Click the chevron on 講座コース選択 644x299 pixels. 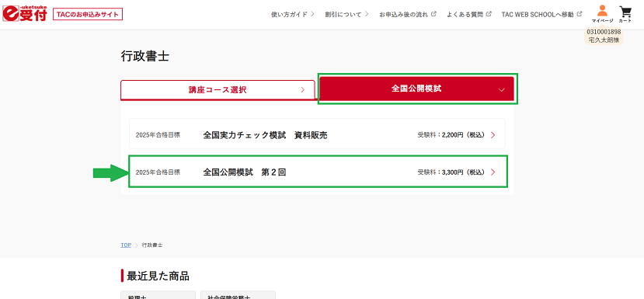click(303, 90)
